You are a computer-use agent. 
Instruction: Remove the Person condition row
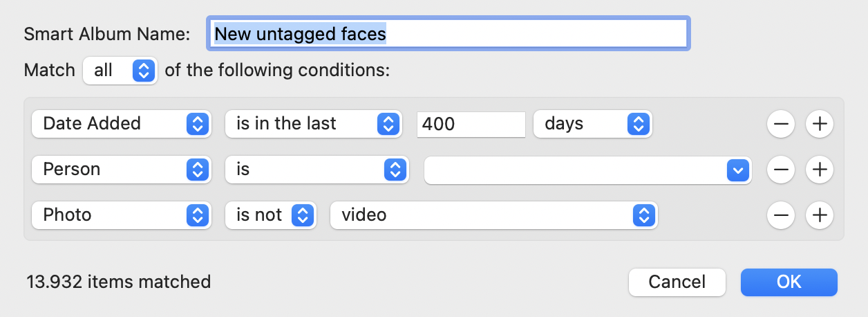click(x=781, y=170)
